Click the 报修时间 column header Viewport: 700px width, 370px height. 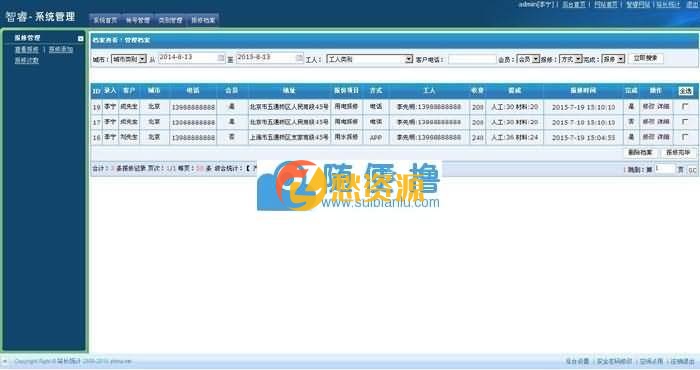583,91
